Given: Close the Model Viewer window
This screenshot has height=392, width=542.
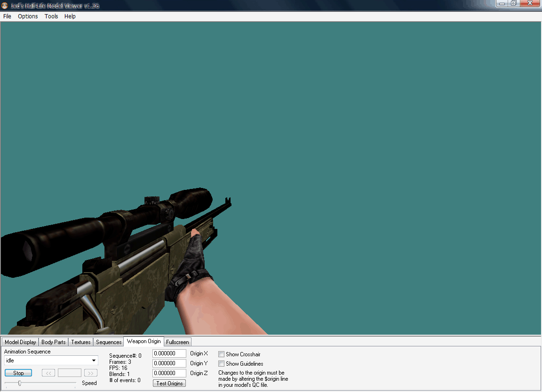Looking at the screenshot, I should (x=530, y=3).
